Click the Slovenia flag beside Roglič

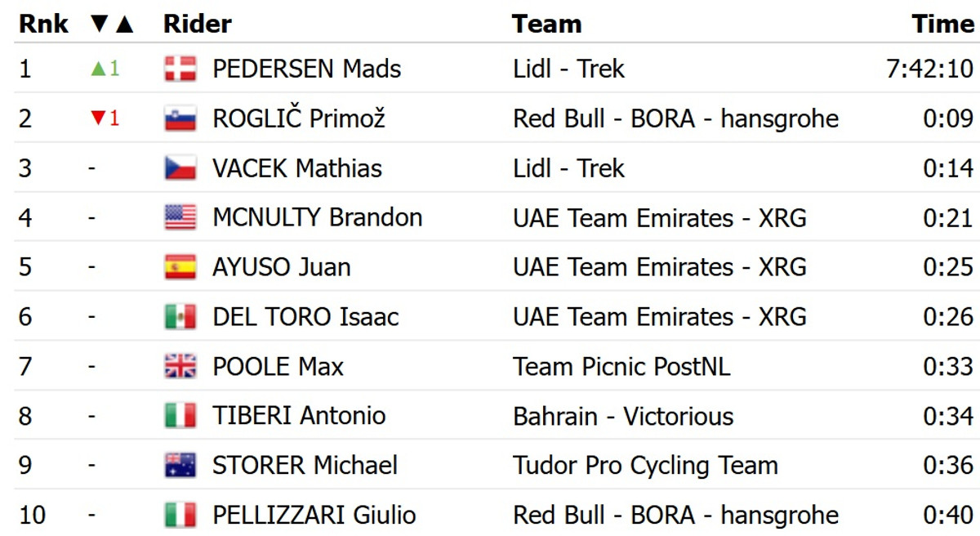click(180, 118)
